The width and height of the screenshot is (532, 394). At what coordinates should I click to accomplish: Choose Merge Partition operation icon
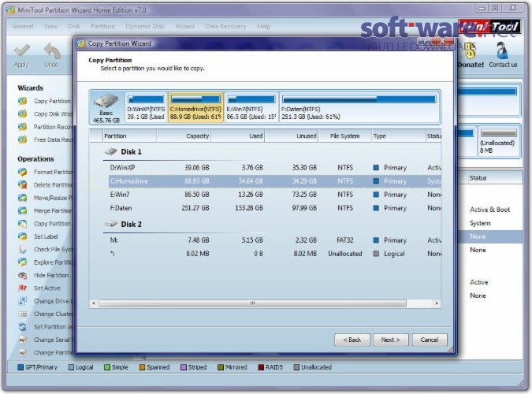point(22,210)
